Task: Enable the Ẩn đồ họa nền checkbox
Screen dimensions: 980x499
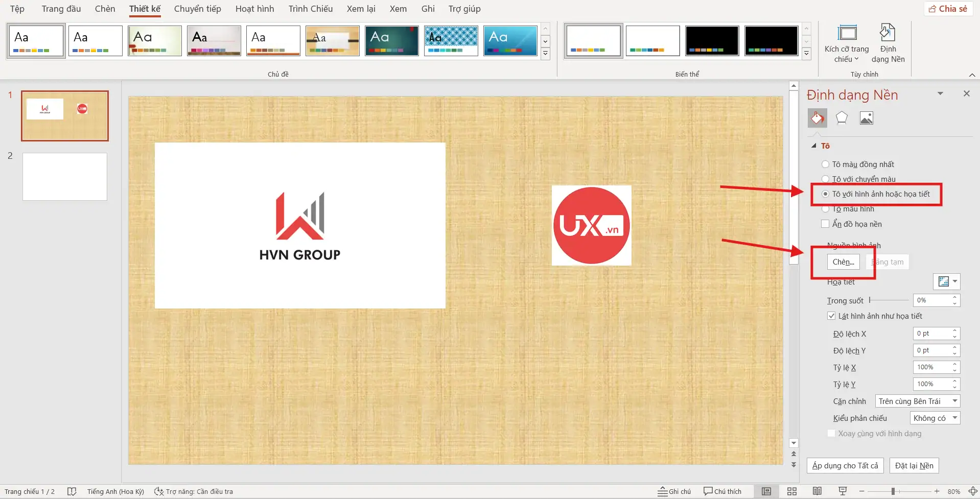Action: pyautogui.click(x=826, y=224)
